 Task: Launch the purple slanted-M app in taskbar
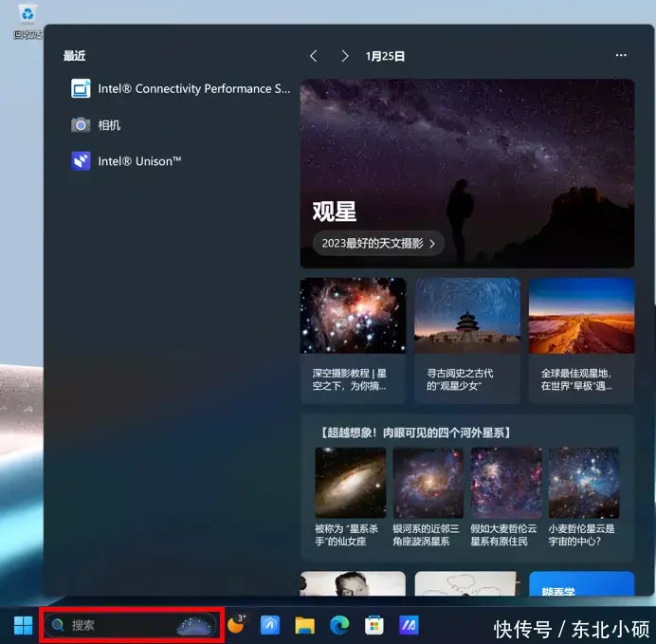(409, 625)
